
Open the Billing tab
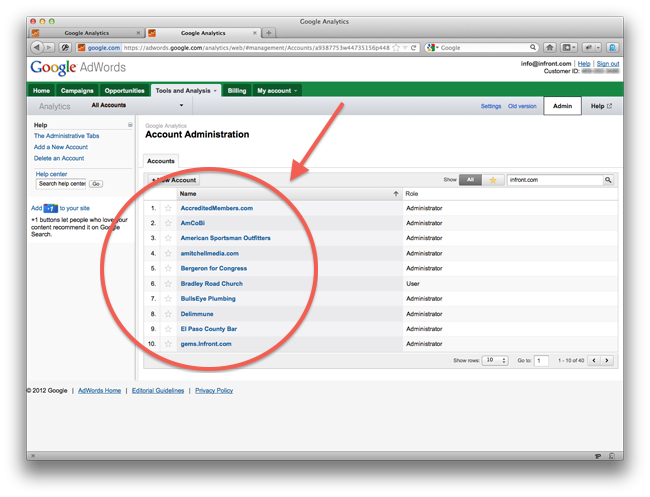point(237,90)
